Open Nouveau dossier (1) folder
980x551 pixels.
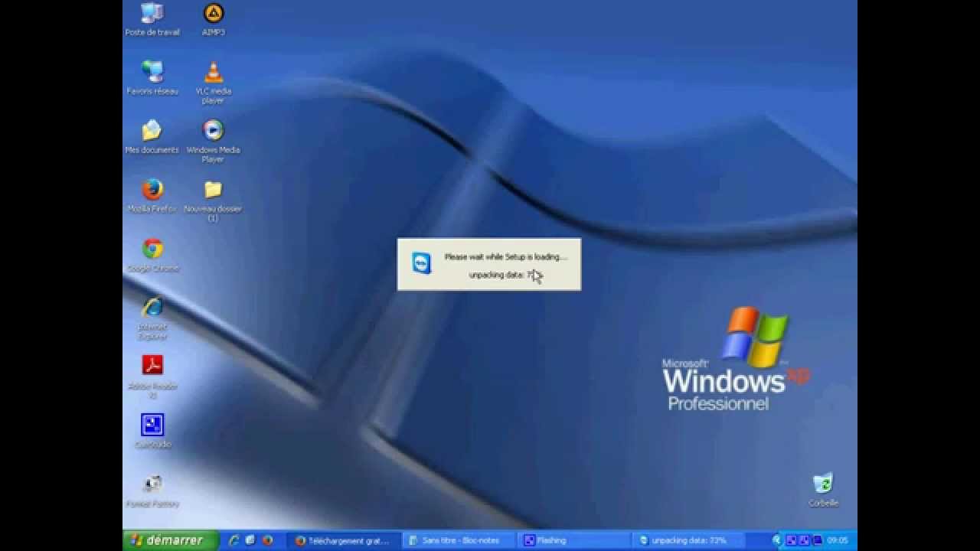click(213, 201)
